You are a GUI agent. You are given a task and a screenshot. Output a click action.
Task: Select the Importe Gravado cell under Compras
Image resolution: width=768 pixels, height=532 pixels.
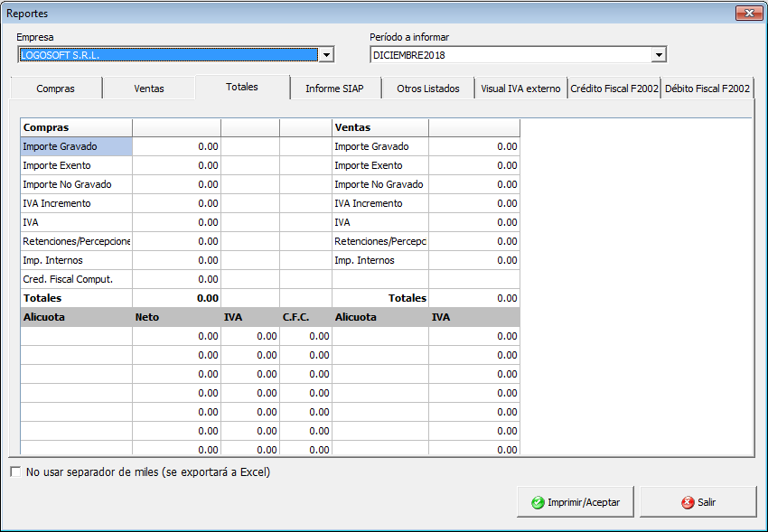point(77,146)
